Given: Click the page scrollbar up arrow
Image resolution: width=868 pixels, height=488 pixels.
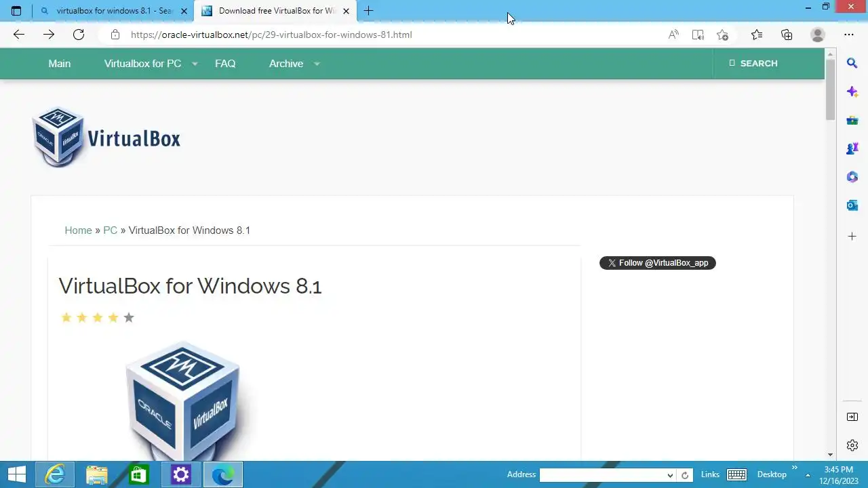Looking at the screenshot, I should click(830, 54).
